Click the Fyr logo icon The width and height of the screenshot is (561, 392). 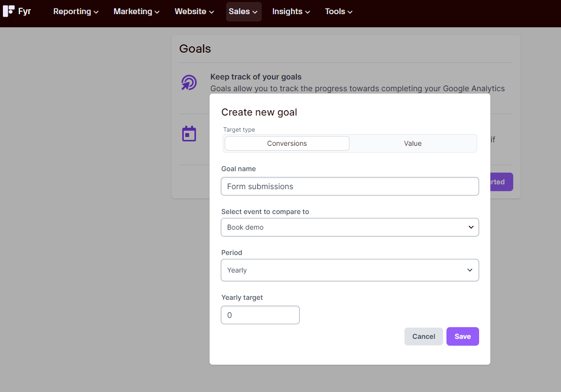[x=9, y=11]
